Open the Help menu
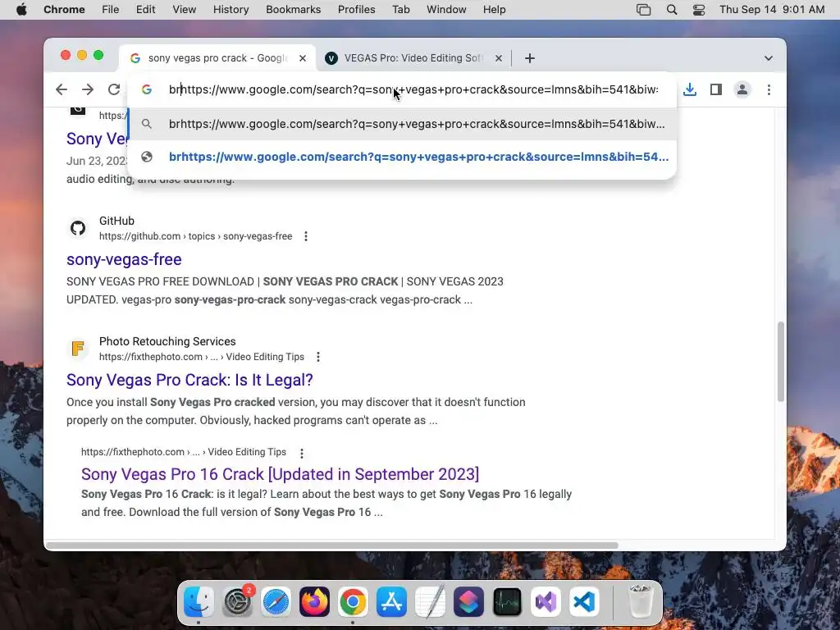The height and width of the screenshot is (630, 840). pyautogui.click(x=494, y=10)
